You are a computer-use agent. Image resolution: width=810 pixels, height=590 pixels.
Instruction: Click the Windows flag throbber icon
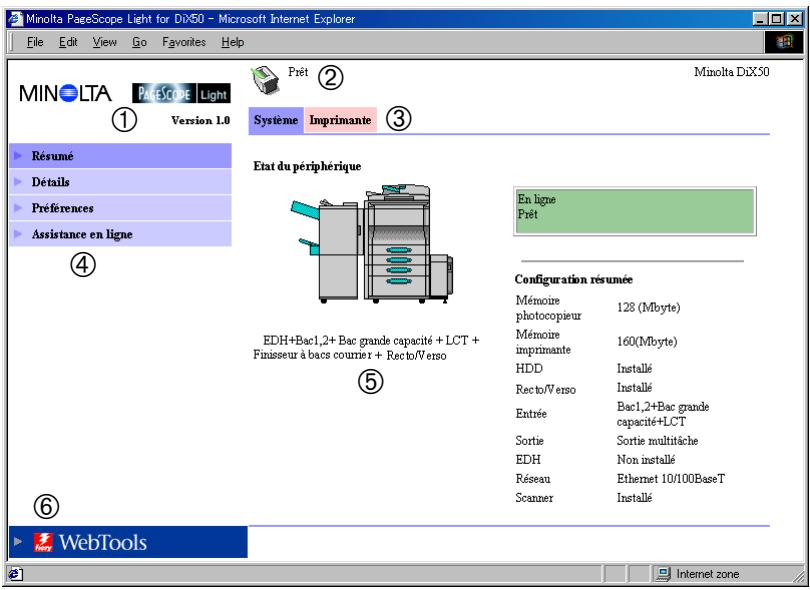tap(784, 42)
